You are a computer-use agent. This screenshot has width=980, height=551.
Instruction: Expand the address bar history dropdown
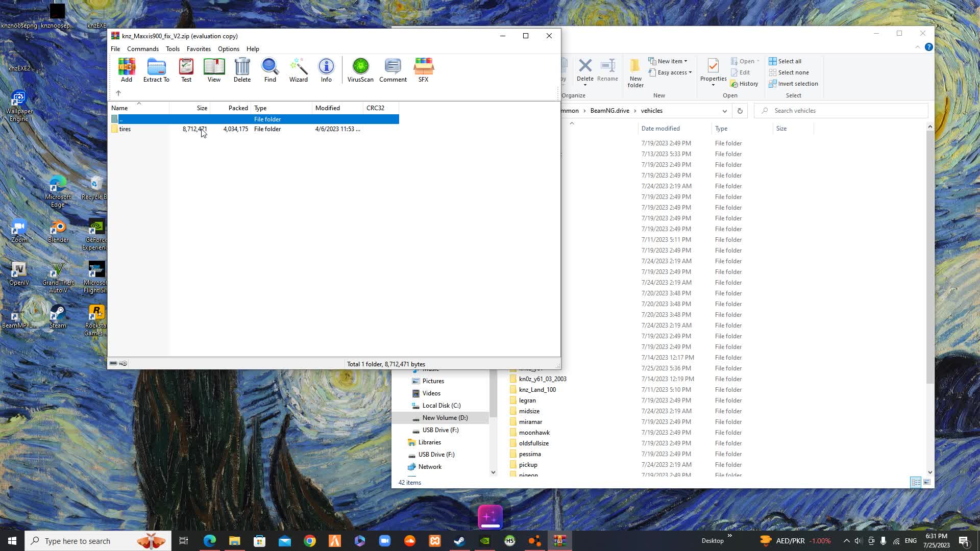[x=724, y=111]
